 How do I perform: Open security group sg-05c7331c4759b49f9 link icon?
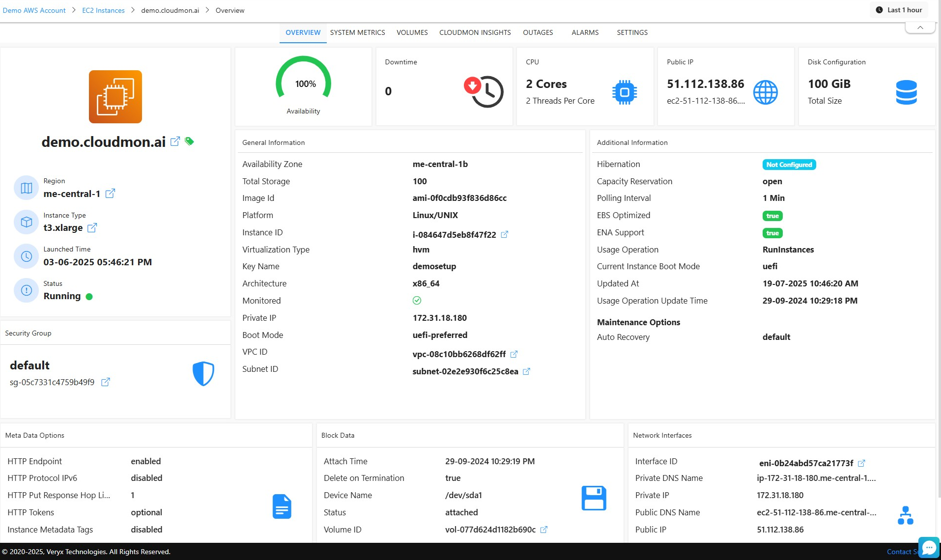pos(105,382)
